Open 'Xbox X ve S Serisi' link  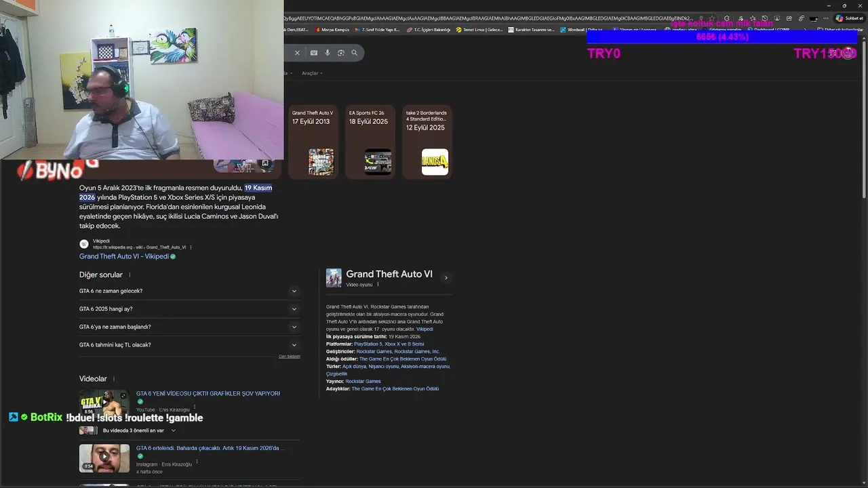(404, 344)
